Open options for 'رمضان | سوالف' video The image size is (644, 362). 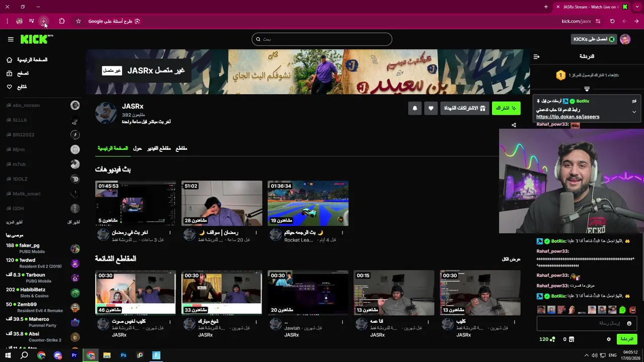(x=256, y=233)
